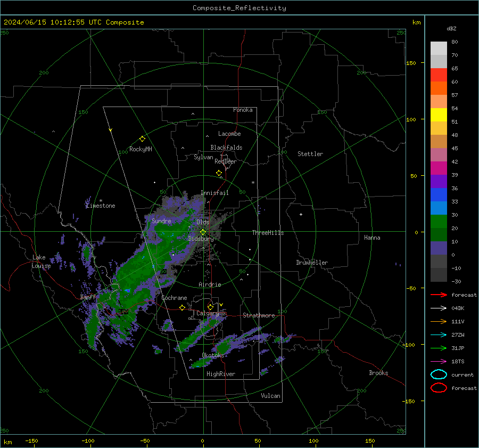Click the Vulcan town label
Image resolution: width=479 pixels, height=448 pixels.
(x=270, y=396)
